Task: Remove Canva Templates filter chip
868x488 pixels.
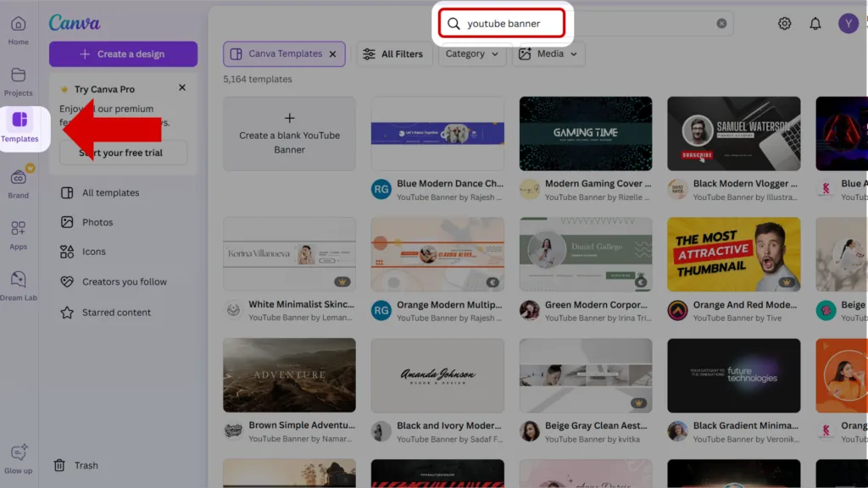Action: (x=332, y=54)
